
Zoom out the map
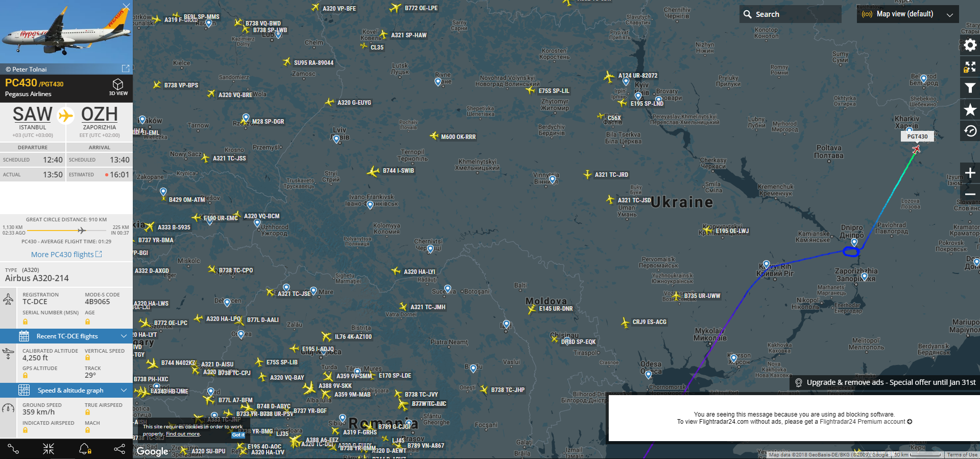click(x=970, y=195)
